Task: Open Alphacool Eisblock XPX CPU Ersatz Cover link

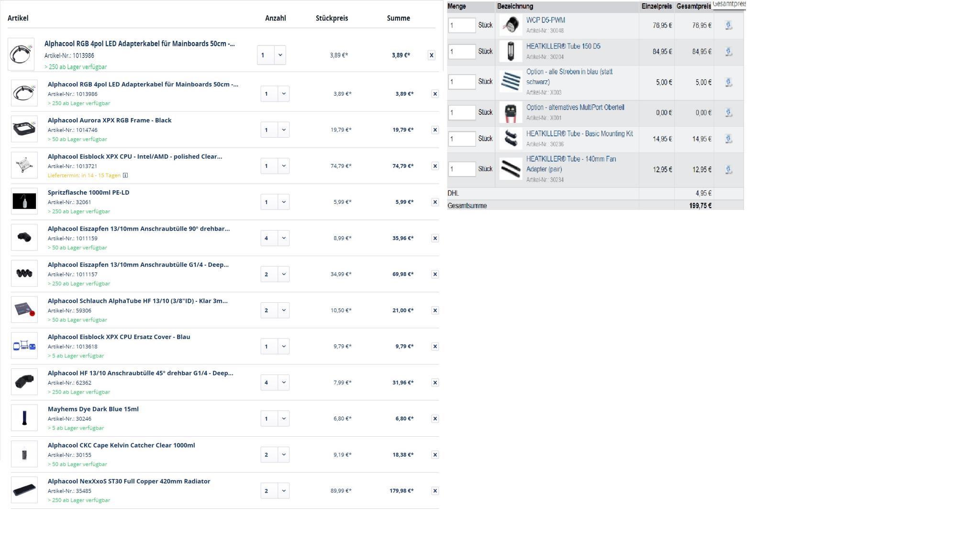Action: click(x=119, y=337)
